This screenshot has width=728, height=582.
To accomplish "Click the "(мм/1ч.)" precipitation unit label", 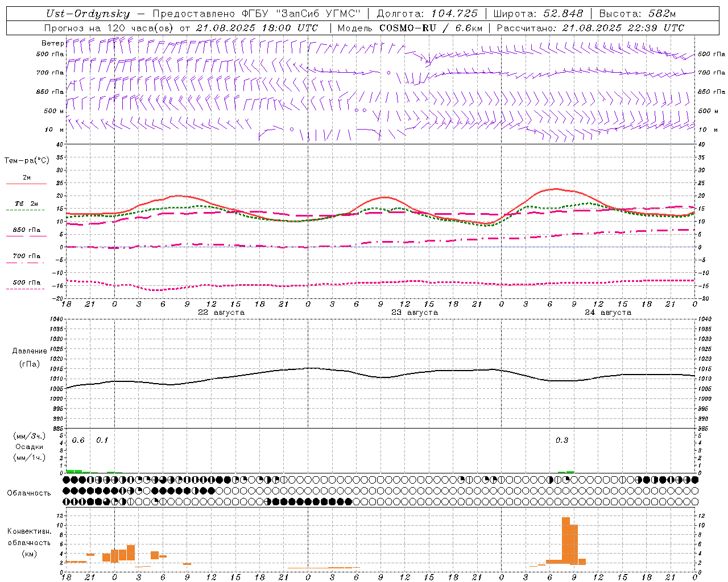I will pyautogui.click(x=30, y=458).
